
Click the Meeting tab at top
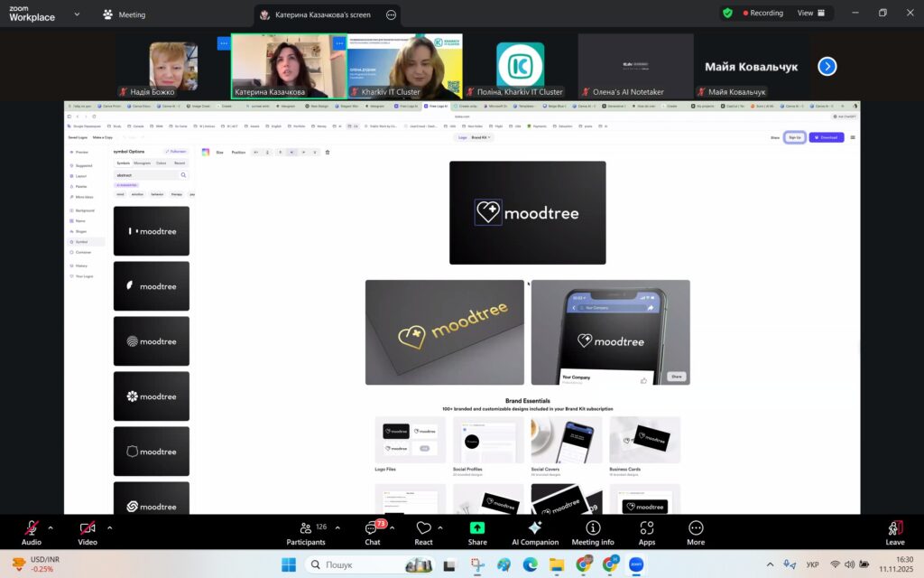point(125,14)
